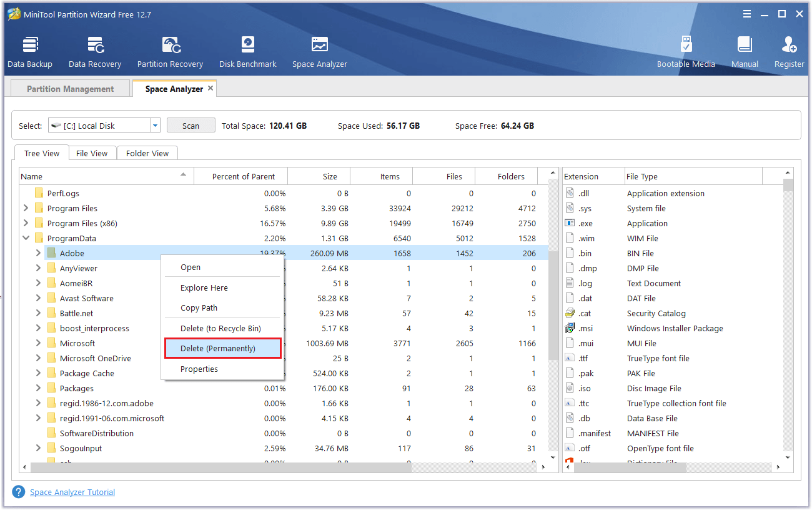Select Delete (to Recycle Bin)
This screenshot has width=812, height=510.
(222, 328)
